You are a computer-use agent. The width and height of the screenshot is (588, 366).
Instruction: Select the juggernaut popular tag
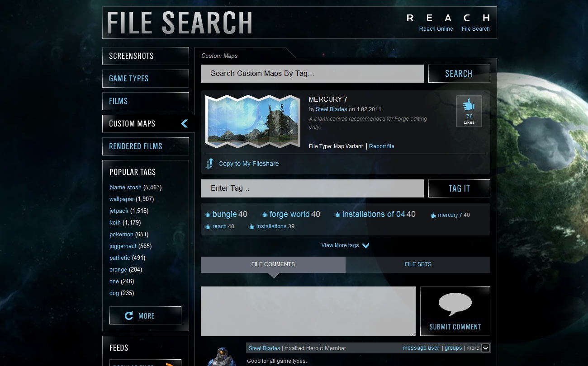pyautogui.click(x=123, y=246)
